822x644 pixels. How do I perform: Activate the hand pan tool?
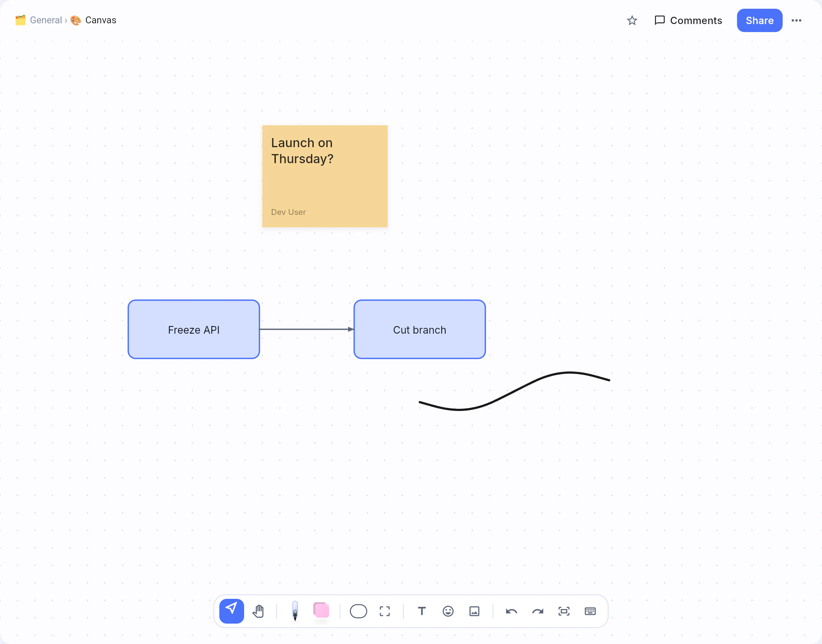(258, 611)
